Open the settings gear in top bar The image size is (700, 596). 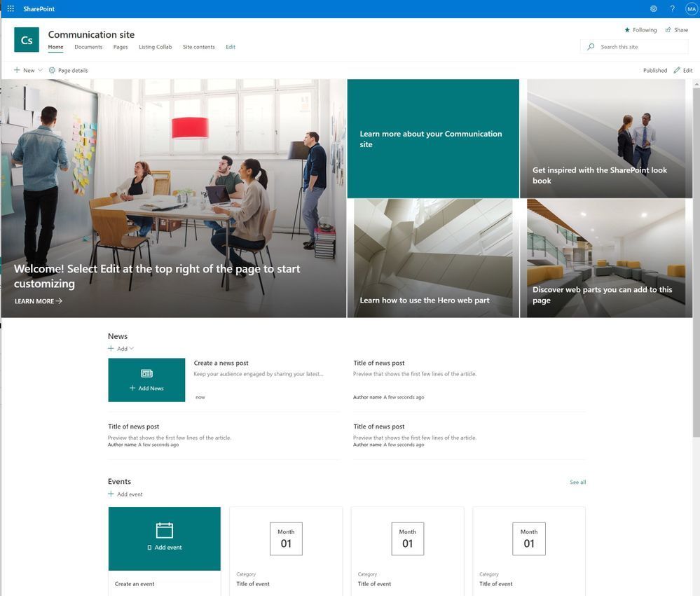point(653,8)
